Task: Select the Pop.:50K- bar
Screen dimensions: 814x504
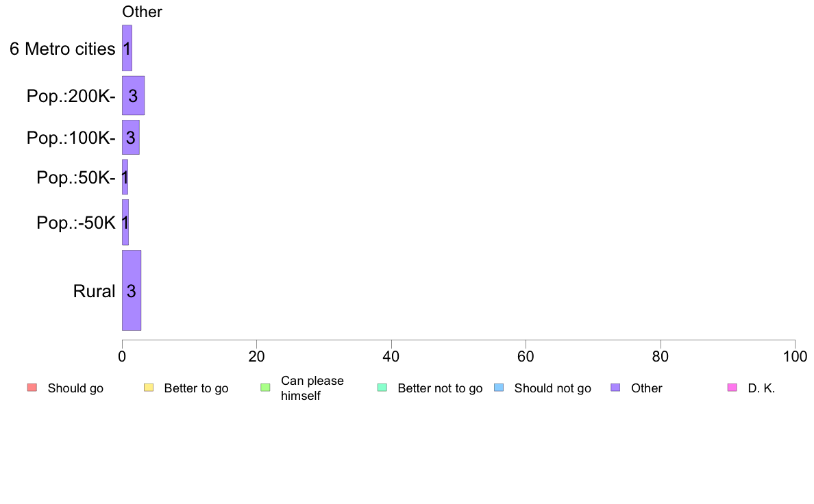Action: coord(125,177)
